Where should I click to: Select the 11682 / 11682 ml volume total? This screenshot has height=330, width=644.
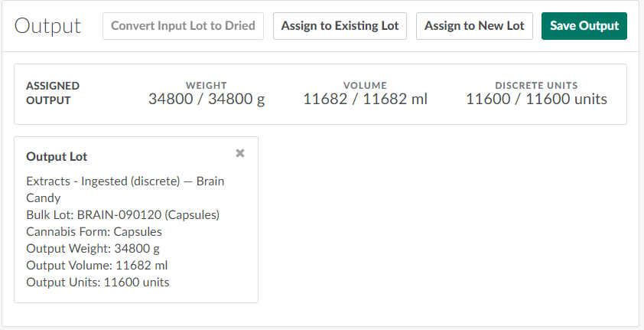point(365,100)
